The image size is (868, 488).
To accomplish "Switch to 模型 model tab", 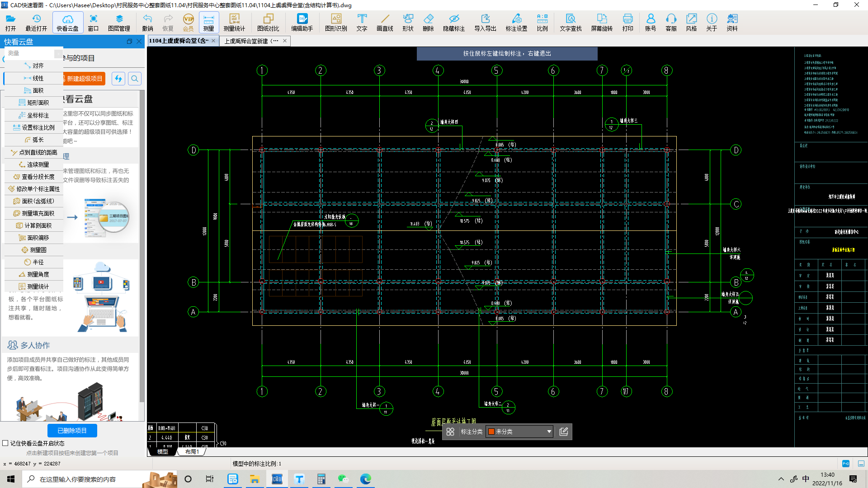I will pos(162,451).
